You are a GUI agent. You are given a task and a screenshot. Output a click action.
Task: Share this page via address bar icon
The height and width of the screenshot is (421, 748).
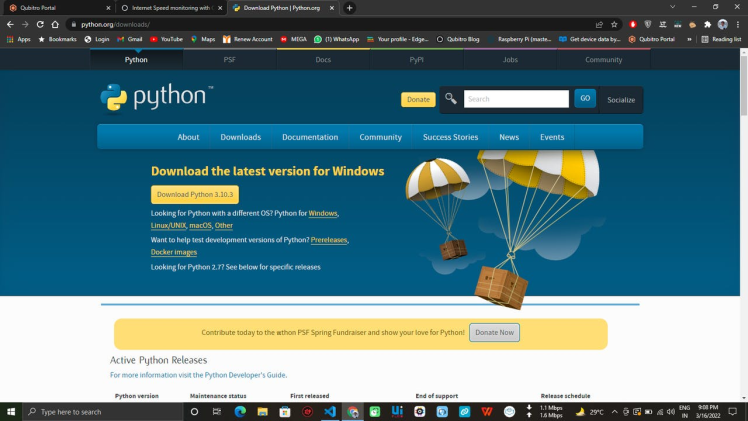coord(599,24)
